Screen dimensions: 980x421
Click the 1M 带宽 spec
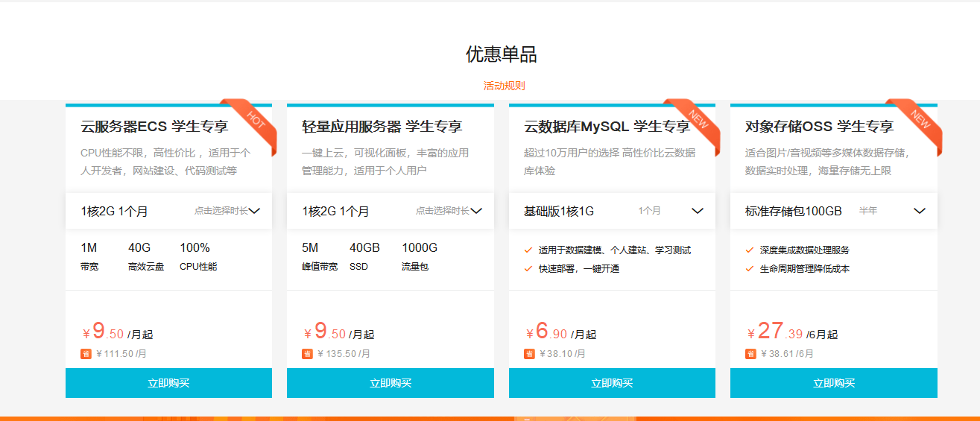pyautogui.click(x=89, y=256)
